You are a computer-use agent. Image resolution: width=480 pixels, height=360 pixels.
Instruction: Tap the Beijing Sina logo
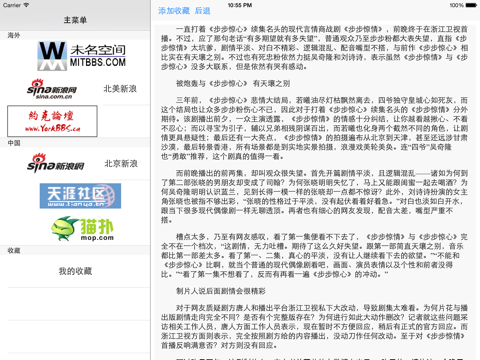click(55, 163)
